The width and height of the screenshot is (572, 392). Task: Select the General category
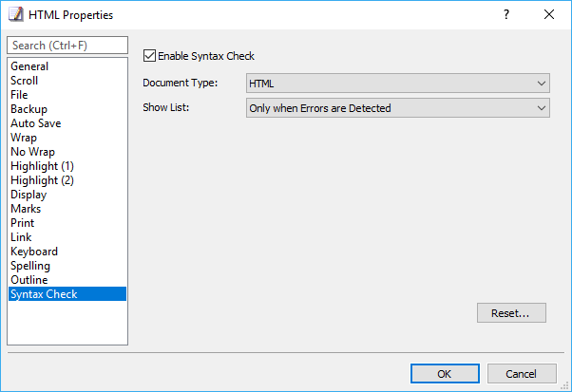pyautogui.click(x=29, y=66)
